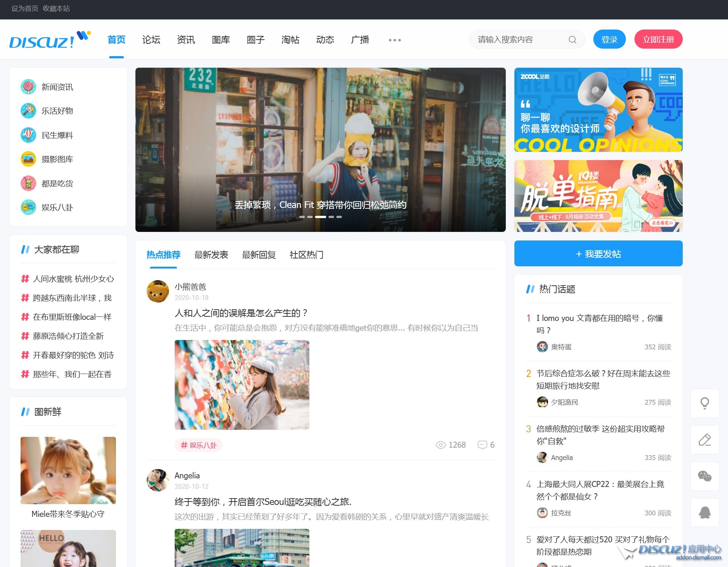This screenshot has height=567, width=728.
Task: Click the 登录 button
Action: [x=609, y=39]
